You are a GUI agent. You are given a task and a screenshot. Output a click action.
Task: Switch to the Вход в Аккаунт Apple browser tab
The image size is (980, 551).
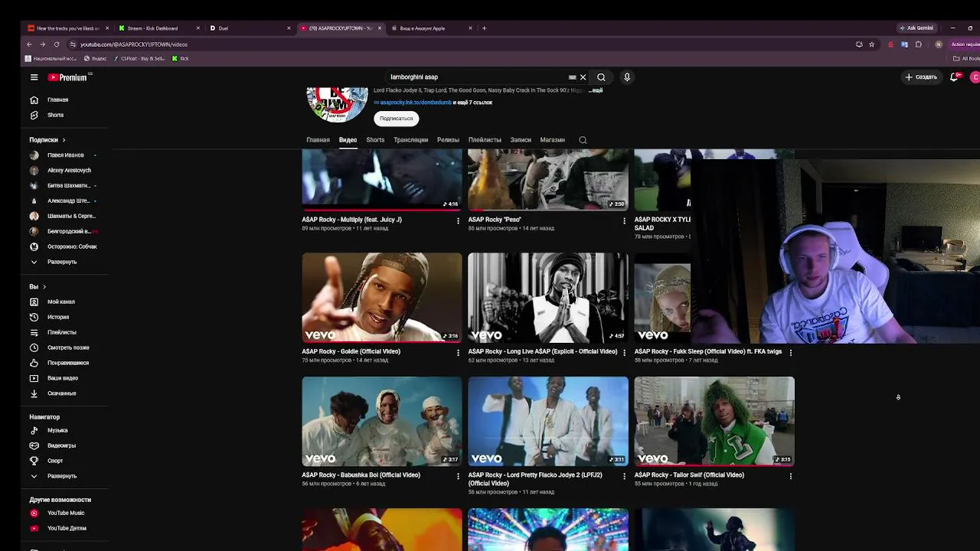pyautogui.click(x=432, y=28)
